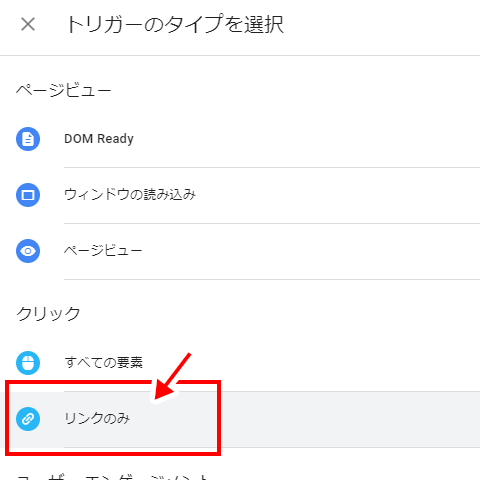The height and width of the screenshot is (480, 480).
Task: Choose ウィンドウの読み込み trigger type
Action: point(130,195)
